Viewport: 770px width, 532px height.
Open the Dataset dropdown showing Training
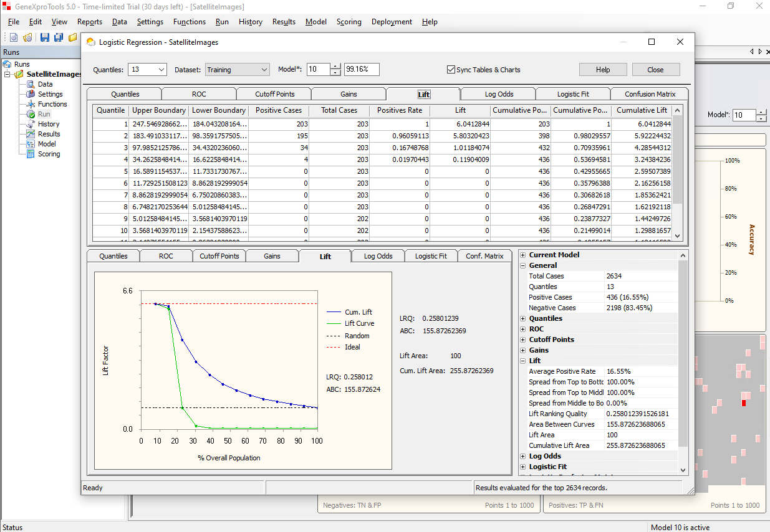click(x=237, y=70)
